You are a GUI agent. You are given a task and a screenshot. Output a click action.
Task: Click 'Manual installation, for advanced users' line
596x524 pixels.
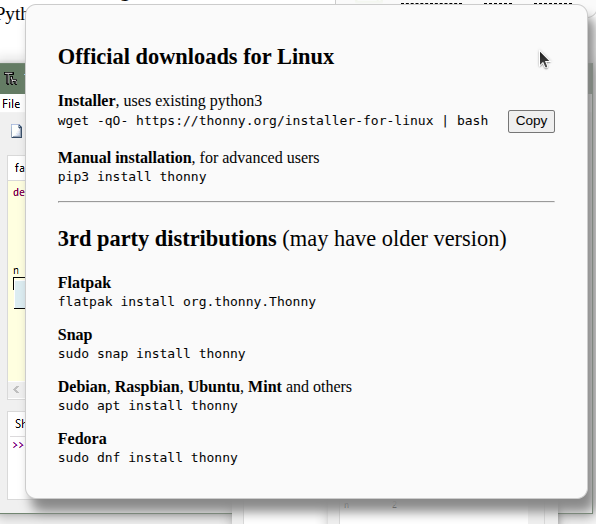pyautogui.click(x=189, y=158)
